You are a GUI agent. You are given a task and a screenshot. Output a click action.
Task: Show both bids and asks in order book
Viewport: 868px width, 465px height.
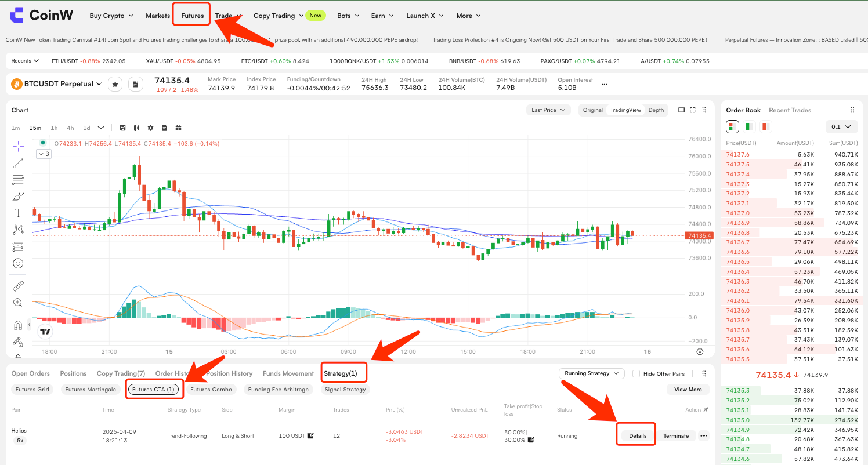coord(732,126)
